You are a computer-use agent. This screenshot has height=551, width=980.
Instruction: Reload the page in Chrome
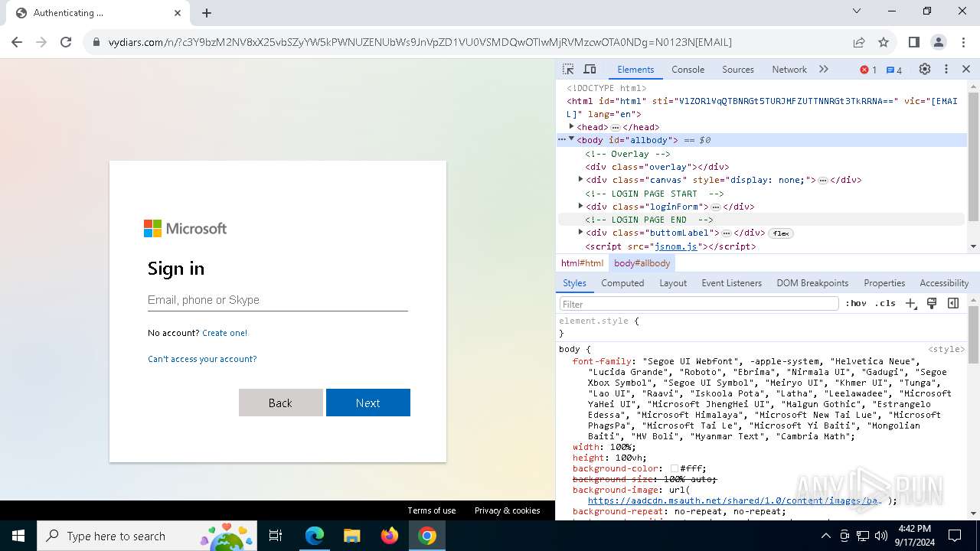tap(66, 42)
